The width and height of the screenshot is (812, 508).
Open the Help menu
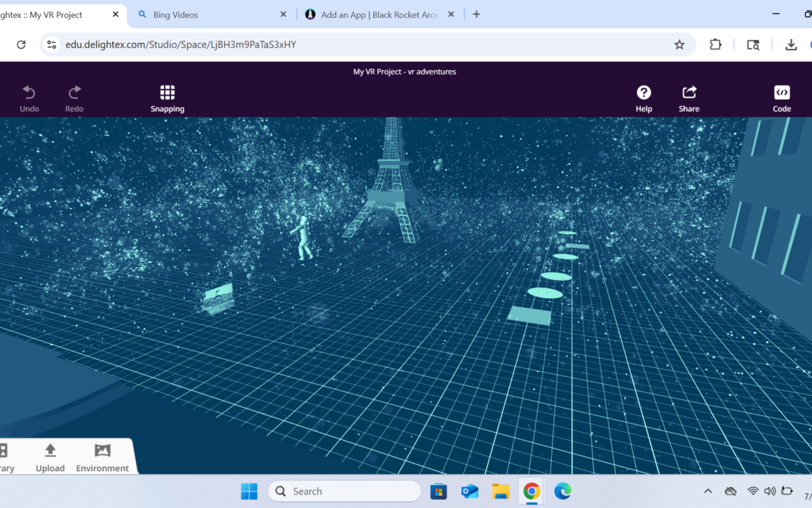pyautogui.click(x=644, y=99)
